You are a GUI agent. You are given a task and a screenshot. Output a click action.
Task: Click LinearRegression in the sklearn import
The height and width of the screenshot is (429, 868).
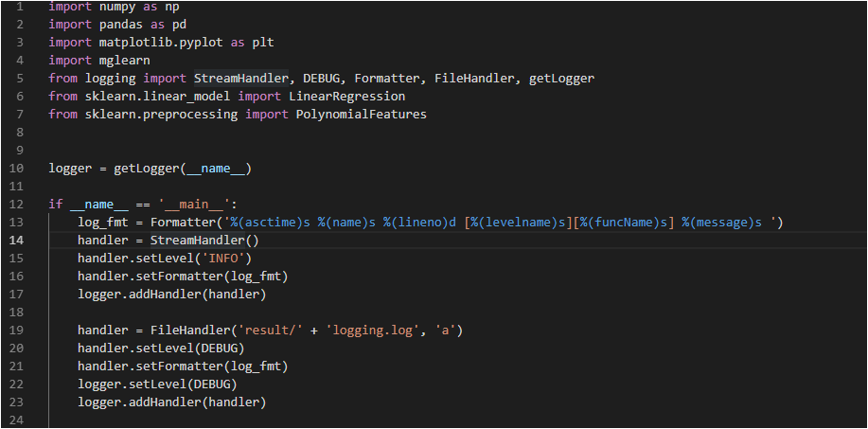pos(346,97)
